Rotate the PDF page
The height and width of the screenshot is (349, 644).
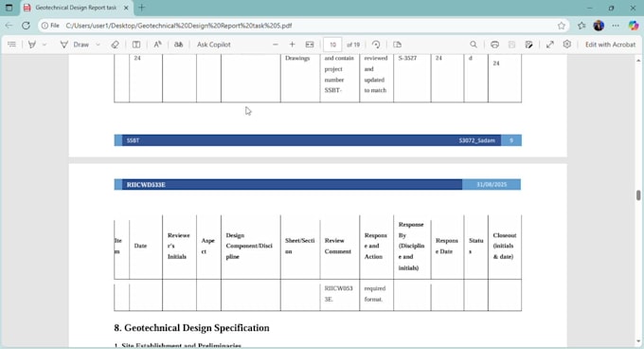tap(376, 45)
